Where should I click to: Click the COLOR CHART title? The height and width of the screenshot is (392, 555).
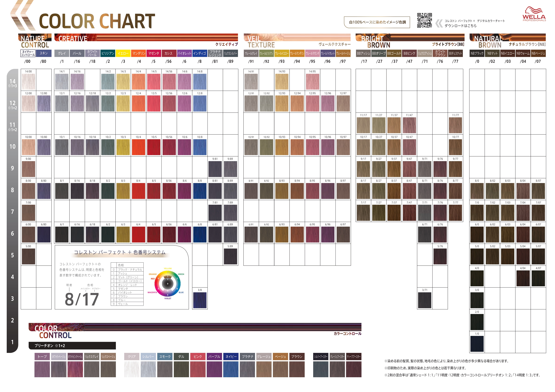[x=97, y=21]
